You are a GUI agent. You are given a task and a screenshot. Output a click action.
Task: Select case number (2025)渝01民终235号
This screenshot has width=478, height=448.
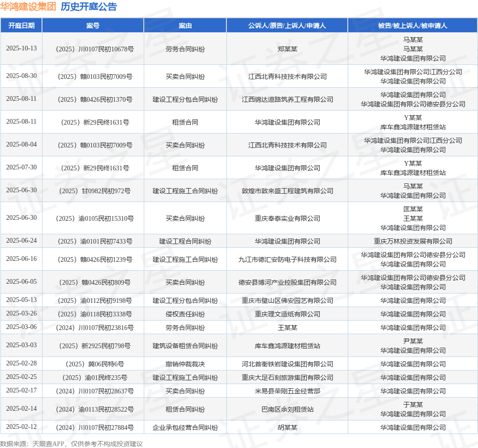pos(95,378)
